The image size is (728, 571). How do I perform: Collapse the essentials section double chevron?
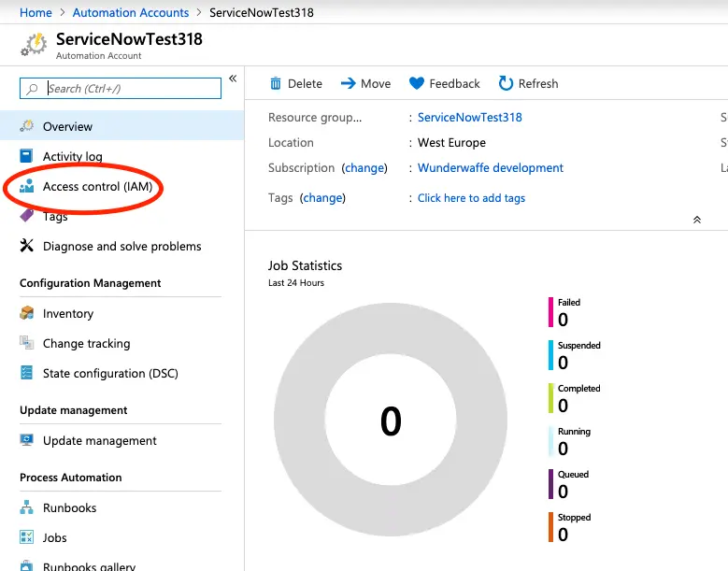696,220
